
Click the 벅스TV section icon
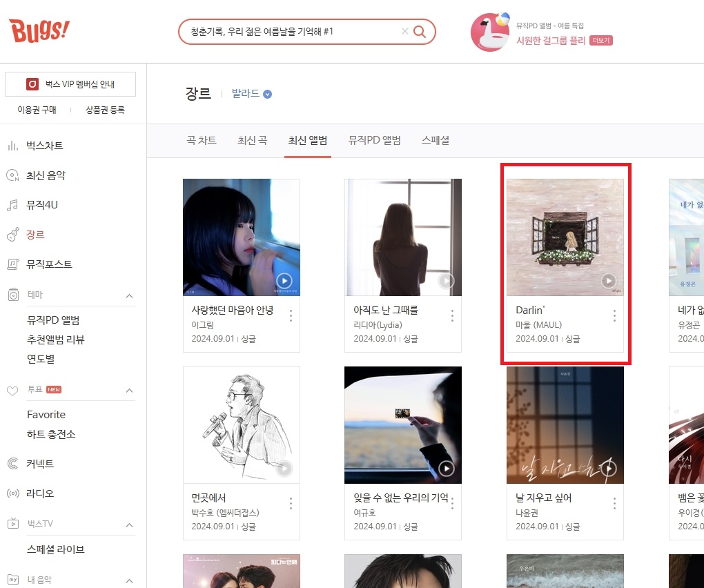point(13,523)
